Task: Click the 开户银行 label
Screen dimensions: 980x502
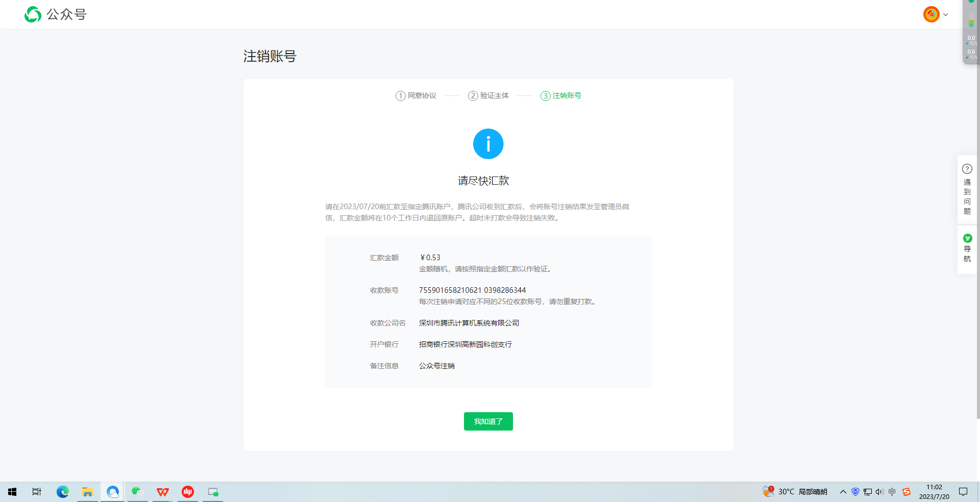Action: (x=384, y=344)
